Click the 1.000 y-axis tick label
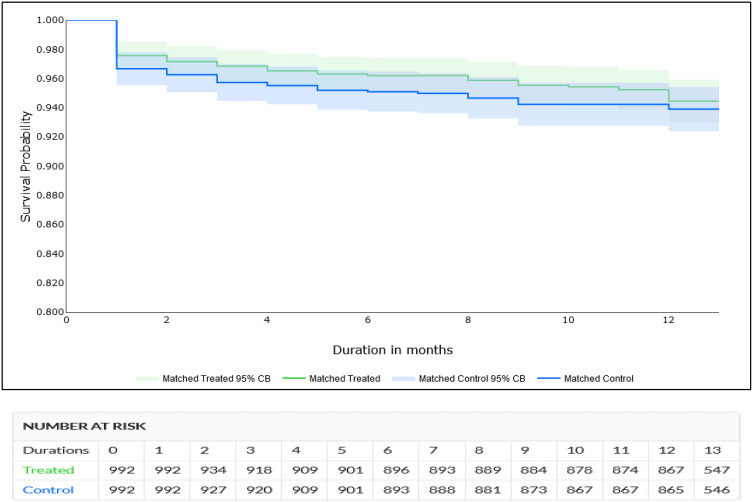753x502 pixels. [47, 20]
